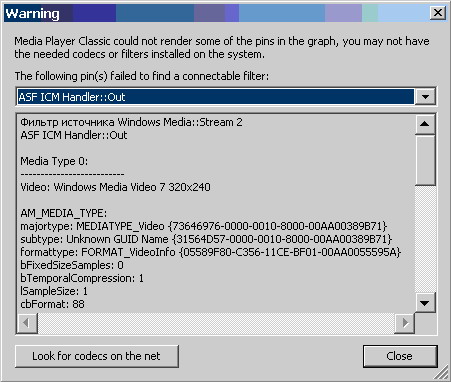This screenshot has height=382, width=451.
Task: Click the Look for codecs on the net button
Action: pyautogui.click(x=97, y=356)
